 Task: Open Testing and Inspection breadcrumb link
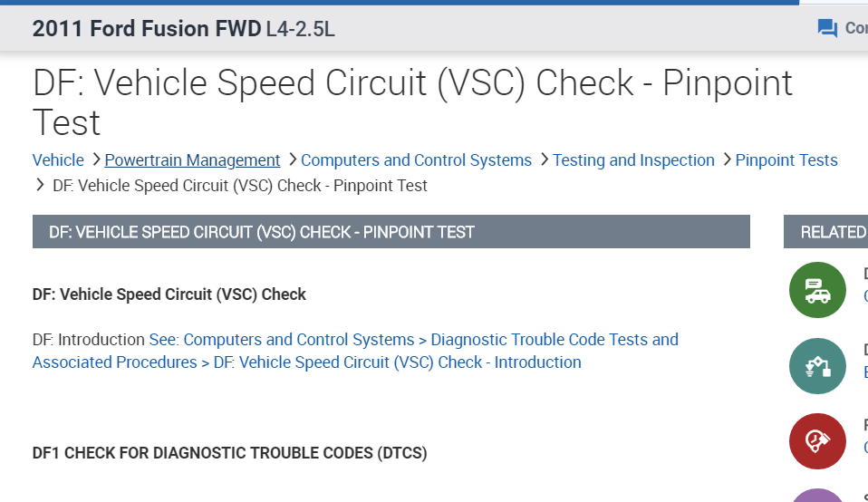pos(633,160)
